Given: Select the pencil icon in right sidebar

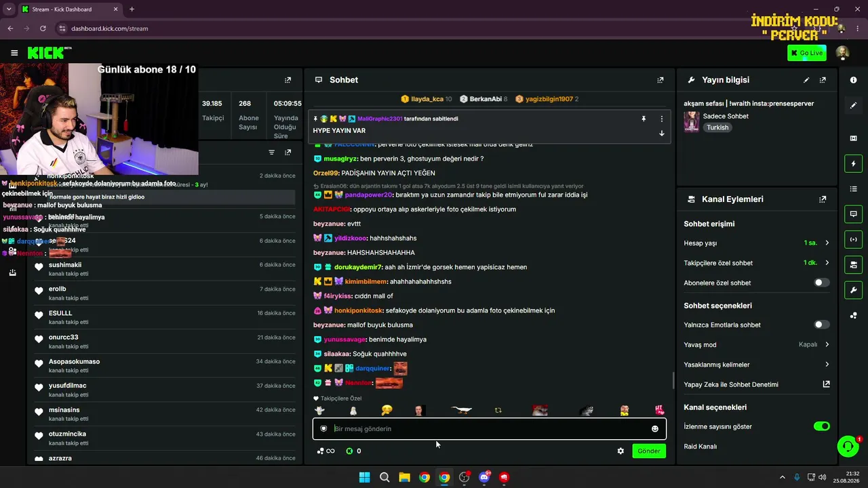Looking at the screenshot, I should coord(853,105).
